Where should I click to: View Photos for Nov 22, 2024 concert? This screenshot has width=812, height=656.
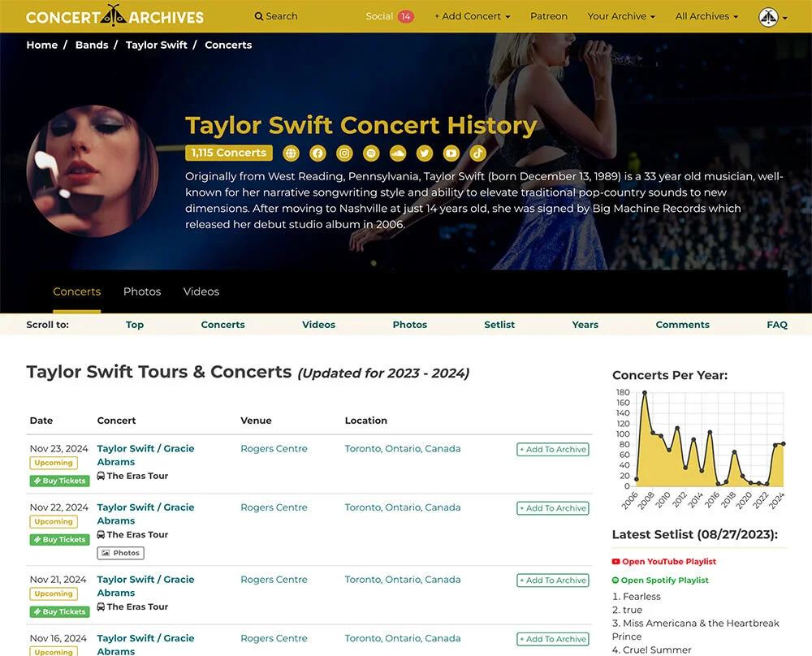(121, 553)
